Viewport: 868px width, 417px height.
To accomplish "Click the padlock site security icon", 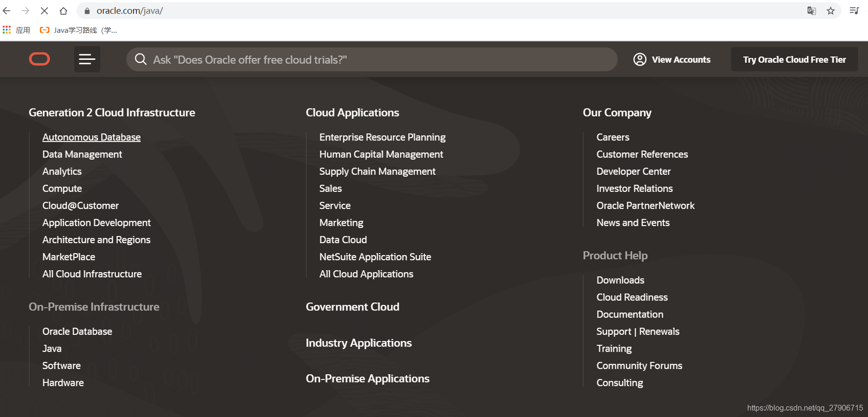I will (x=87, y=11).
